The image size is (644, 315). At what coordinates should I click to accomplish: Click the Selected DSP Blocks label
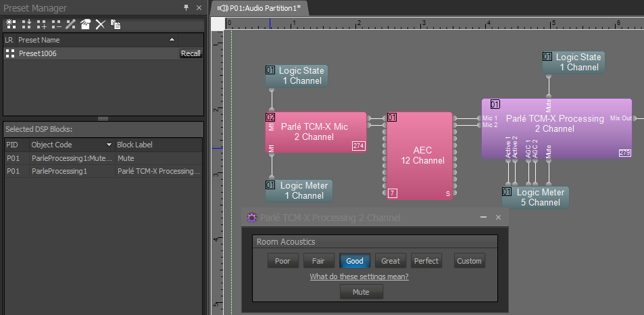[39, 129]
